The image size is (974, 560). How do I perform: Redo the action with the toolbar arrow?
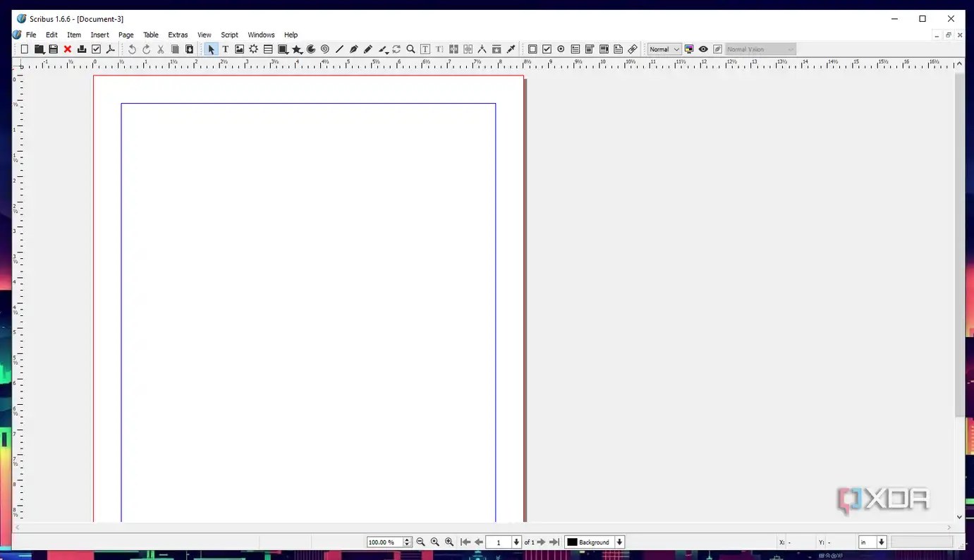(147, 49)
